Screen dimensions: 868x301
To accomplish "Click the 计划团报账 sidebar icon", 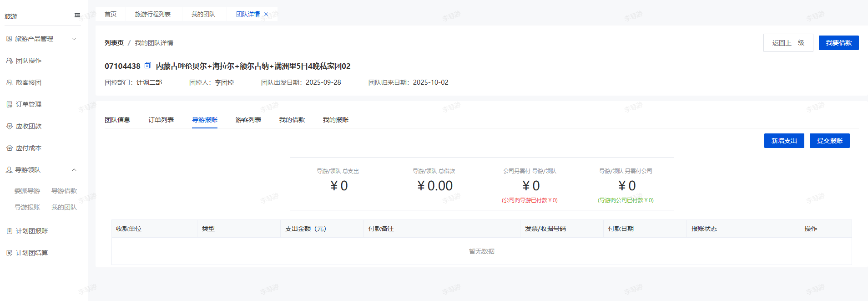I will click(x=10, y=231).
